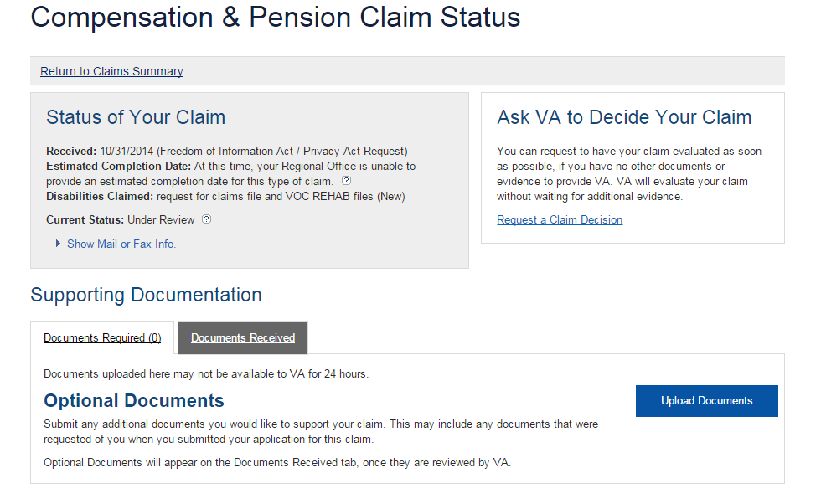Click the Return to Claims Summary link
821x504 pixels.
(x=111, y=71)
